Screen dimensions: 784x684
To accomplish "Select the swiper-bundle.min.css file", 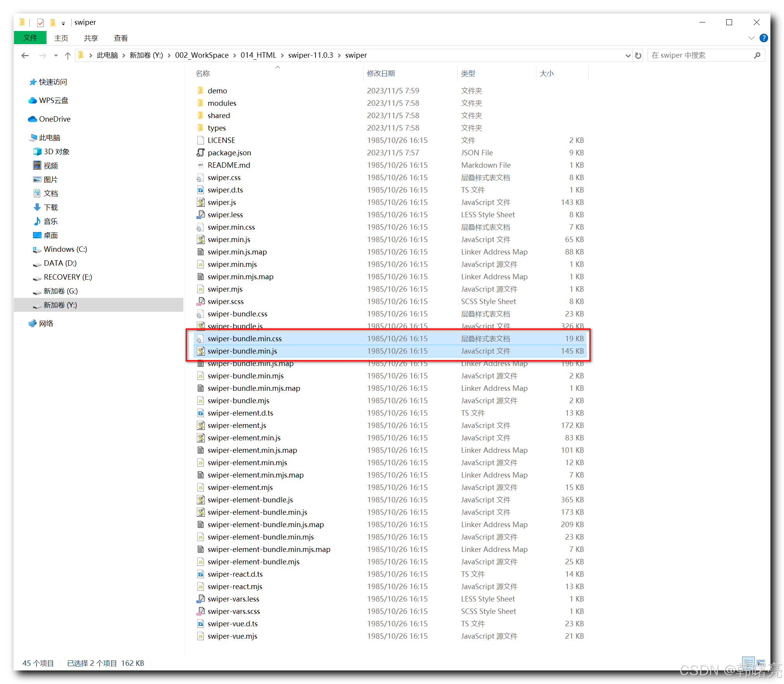I will click(x=244, y=339).
